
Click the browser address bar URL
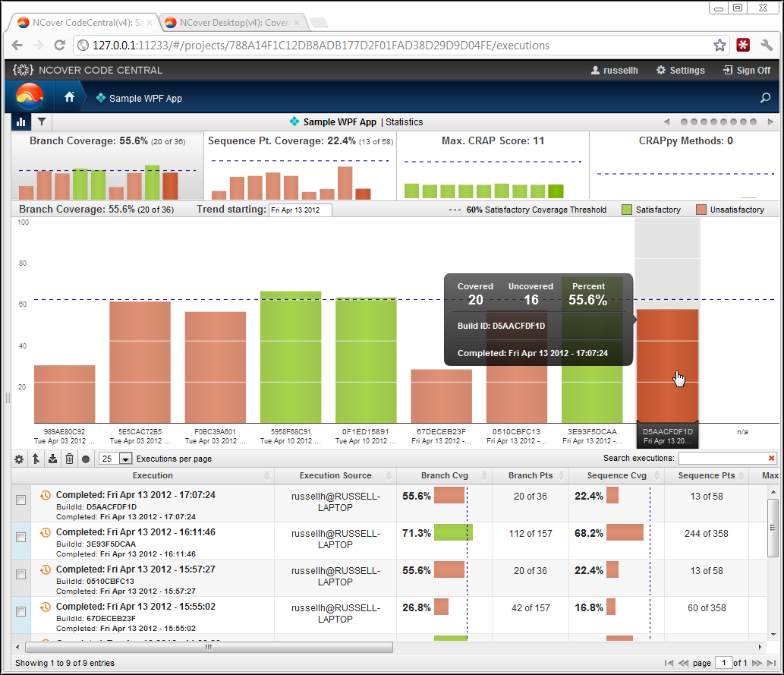click(x=321, y=46)
